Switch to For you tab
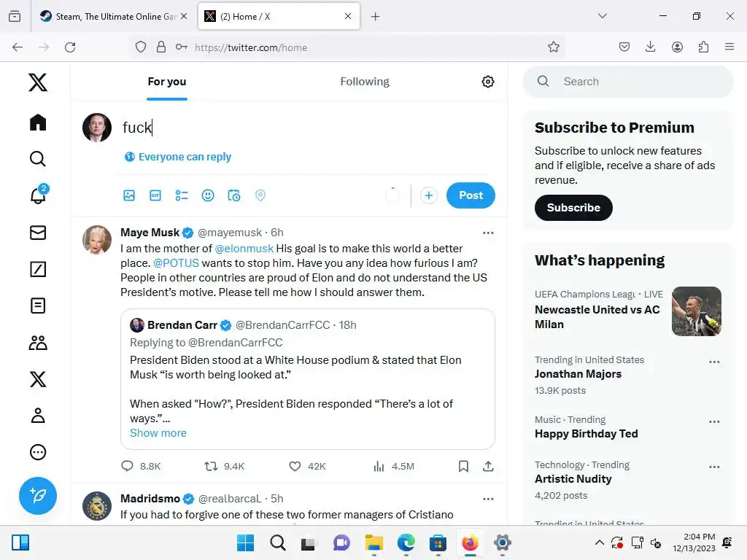 [x=167, y=82]
